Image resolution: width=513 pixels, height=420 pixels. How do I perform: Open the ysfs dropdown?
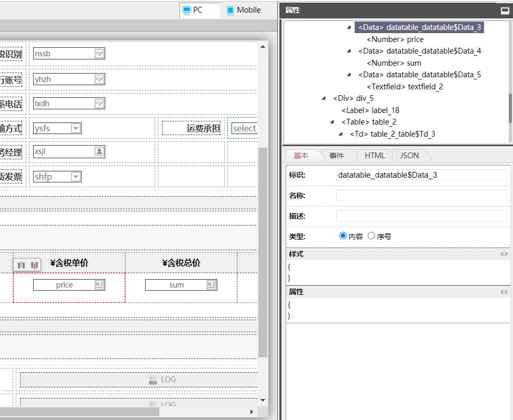click(76, 128)
